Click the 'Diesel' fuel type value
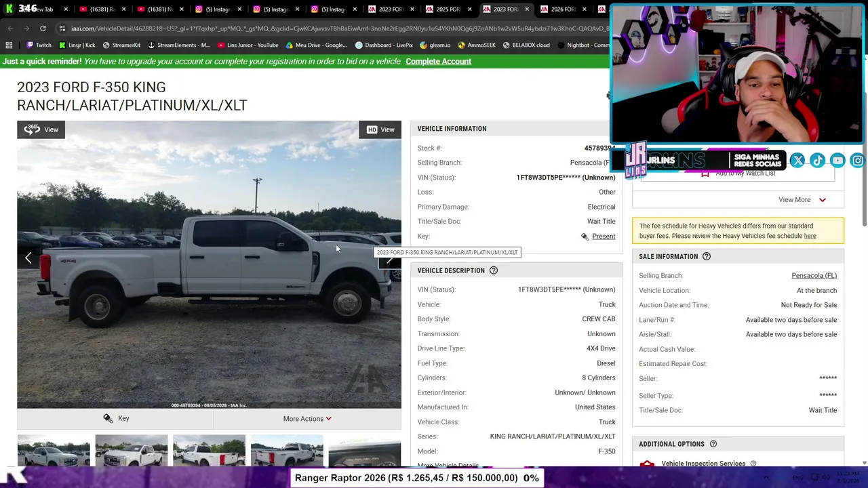This screenshot has width=868, height=488. click(x=606, y=363)
